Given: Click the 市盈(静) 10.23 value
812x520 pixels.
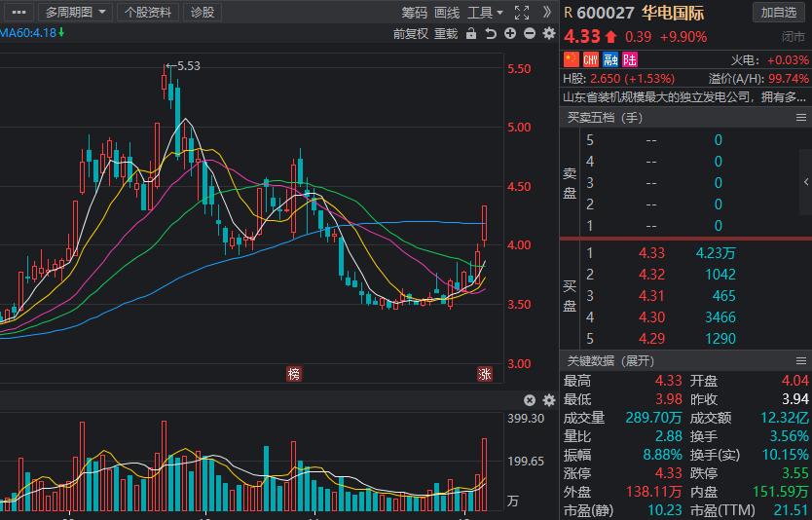Looking at the screenshot, I should coord(664,510).
